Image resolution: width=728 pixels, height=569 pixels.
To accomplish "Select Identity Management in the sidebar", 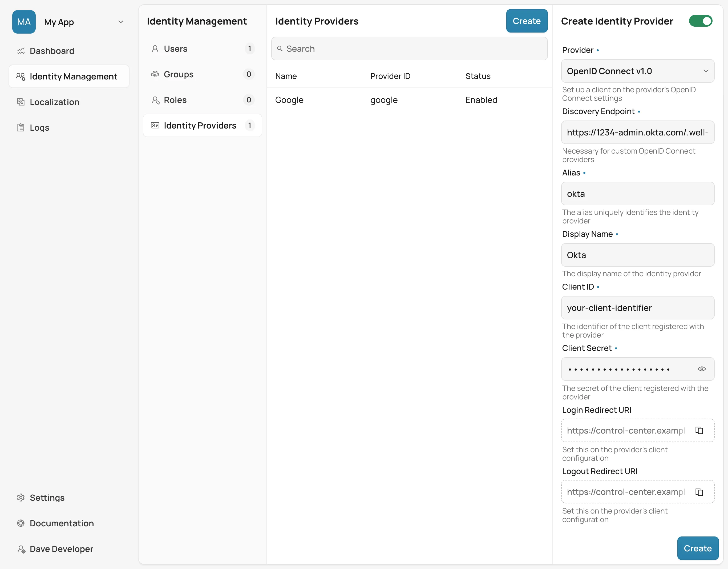I will [69, 76].
